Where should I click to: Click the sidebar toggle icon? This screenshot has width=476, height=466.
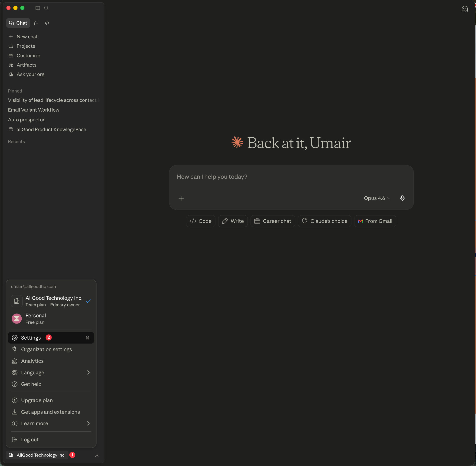[38, 8]
